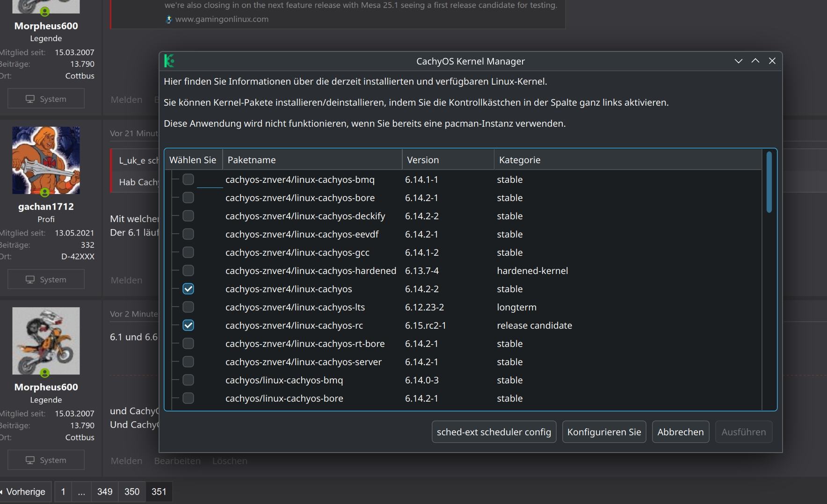Screen dimensions: 827x504
Task: Sort the list by Version header
Action: click(448, 160)
